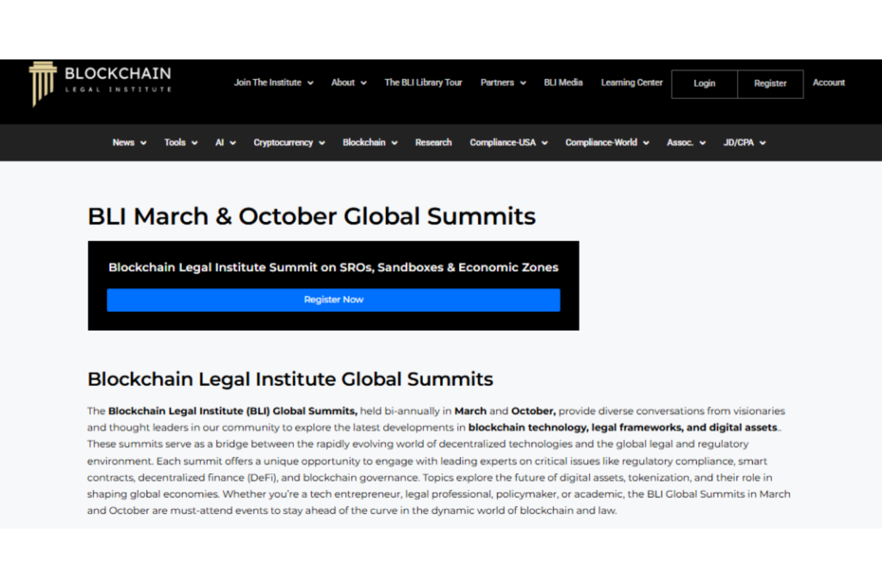The width and height of the screenshot is (882, 588).
Task: Open the 'Learning Center' link
Action: [x=631, y=83]
